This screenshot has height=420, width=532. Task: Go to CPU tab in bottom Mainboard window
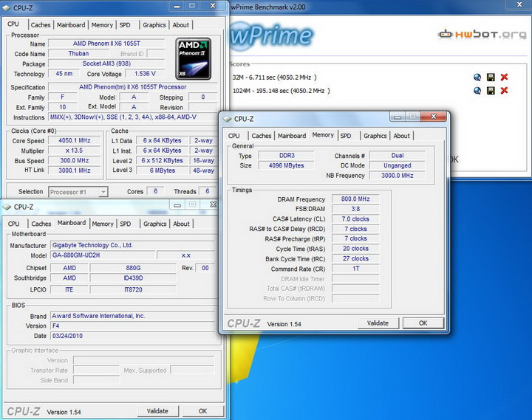coord(13,224)
